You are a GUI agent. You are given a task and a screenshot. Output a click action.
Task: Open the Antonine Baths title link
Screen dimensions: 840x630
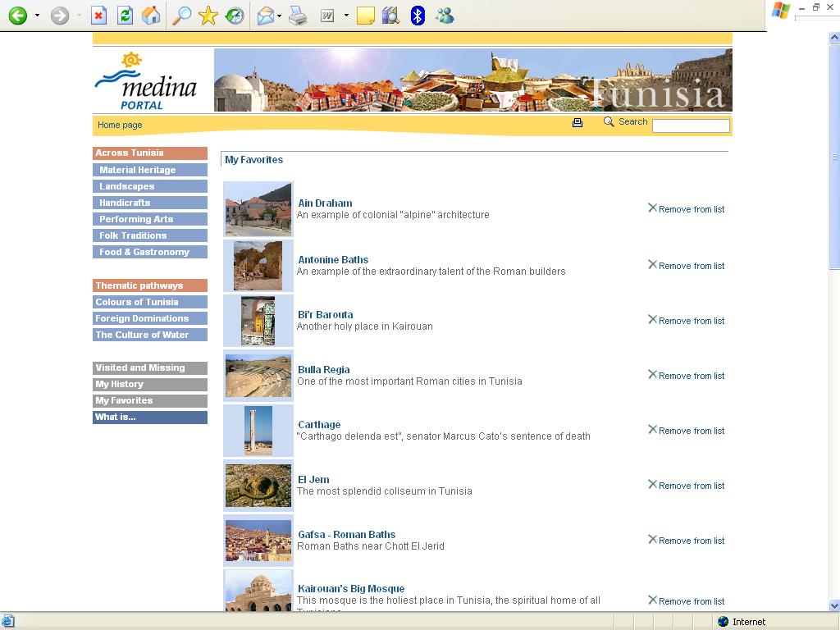point(333,260)
